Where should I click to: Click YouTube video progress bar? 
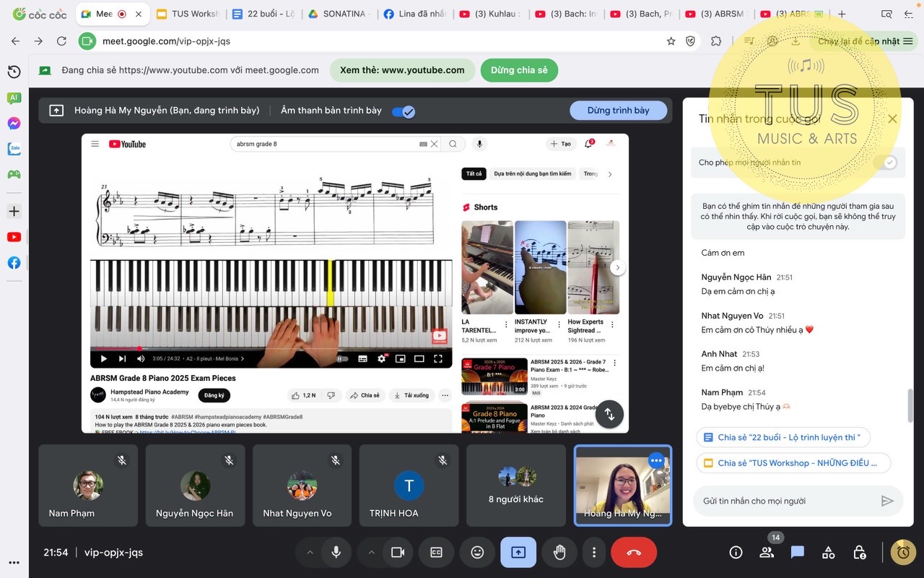[x=271, y=348]
